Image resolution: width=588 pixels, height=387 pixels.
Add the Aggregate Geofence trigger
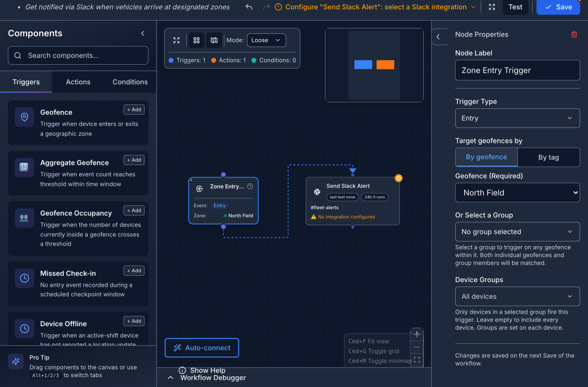(134, 160)
